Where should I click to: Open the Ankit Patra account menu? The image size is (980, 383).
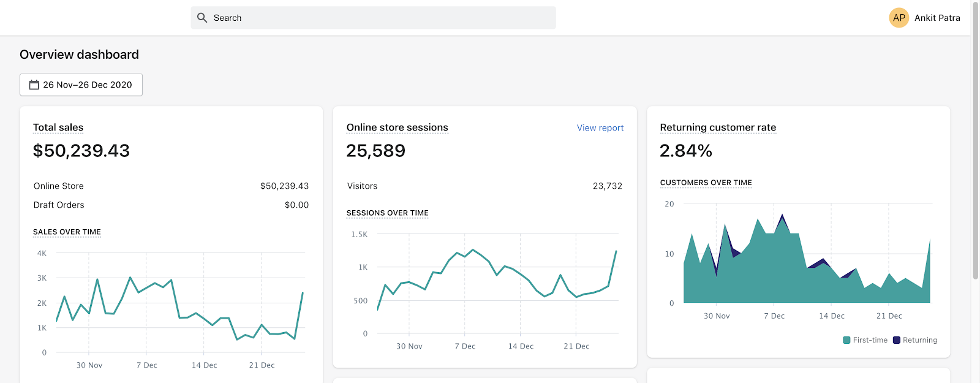pyautogui.click(x=937, y=18)
